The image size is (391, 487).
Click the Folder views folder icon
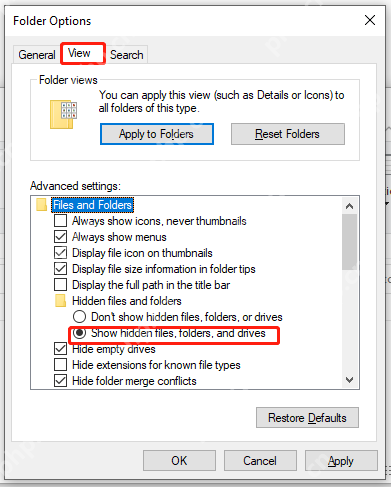pos(64,114)
